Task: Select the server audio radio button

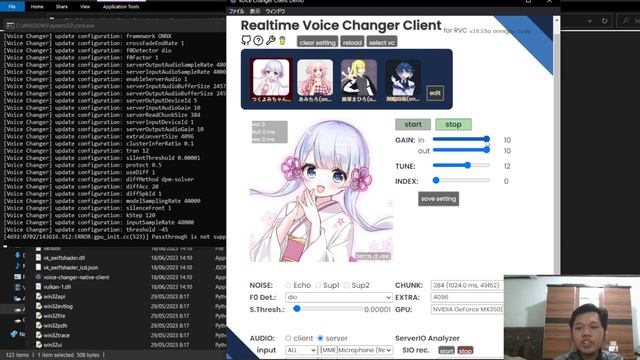Action: pyautogui.click(x=320, y=338)
